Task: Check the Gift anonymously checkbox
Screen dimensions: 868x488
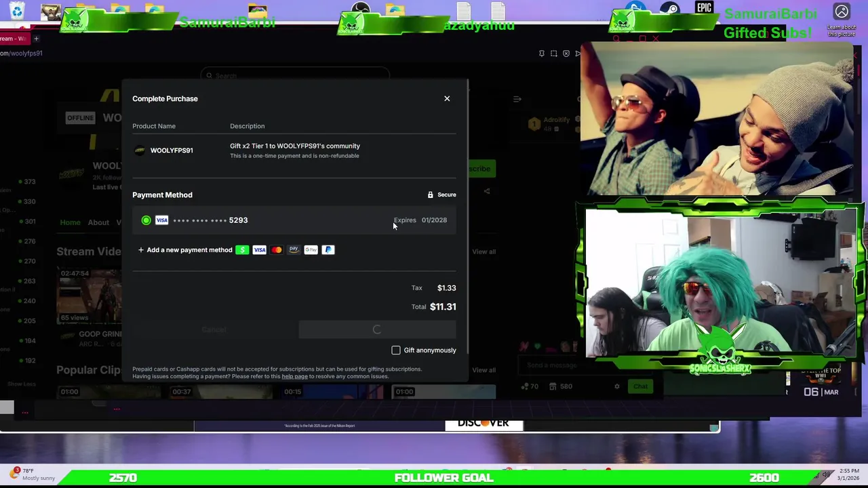Action: [x=396, y=350]
